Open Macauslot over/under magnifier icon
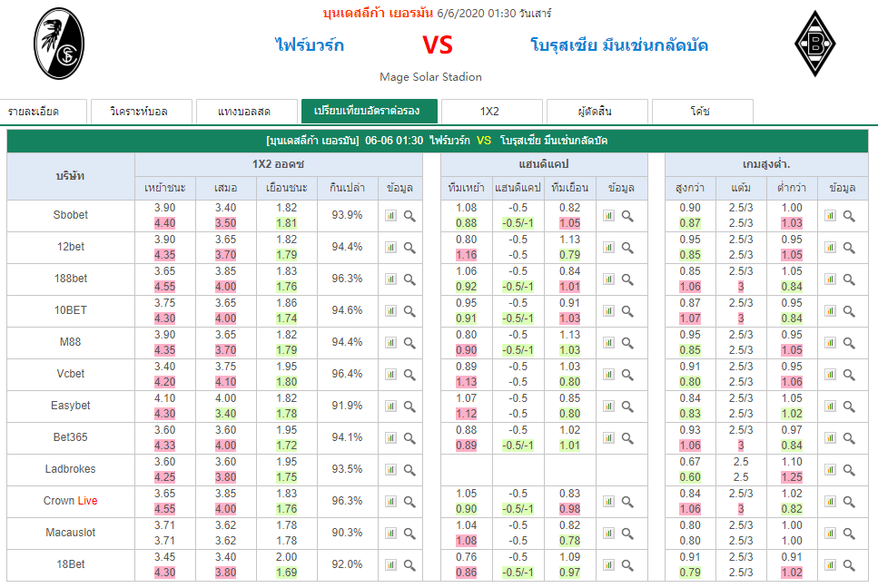The width and height of the screenshot is (878, 588). coord(849,534)
